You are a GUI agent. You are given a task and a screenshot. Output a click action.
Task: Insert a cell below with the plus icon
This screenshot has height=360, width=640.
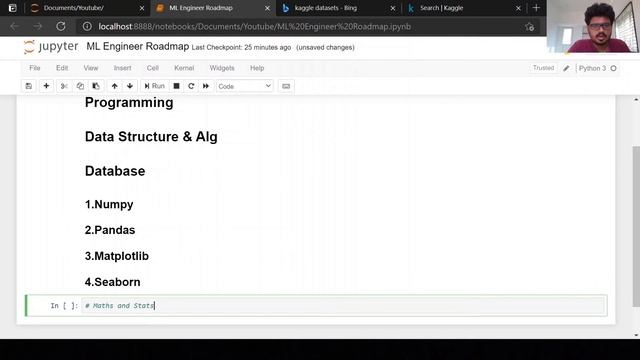point(46,86)
